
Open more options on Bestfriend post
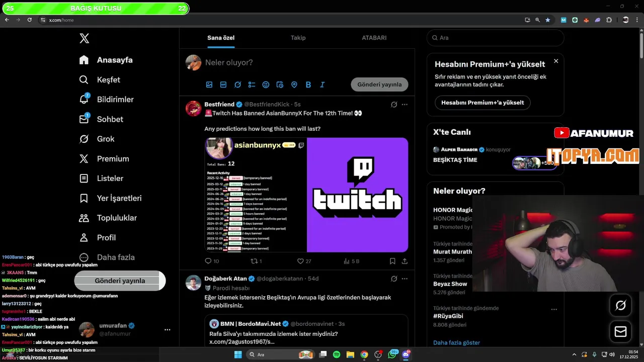pyautogui.click(x=405, y=105)
